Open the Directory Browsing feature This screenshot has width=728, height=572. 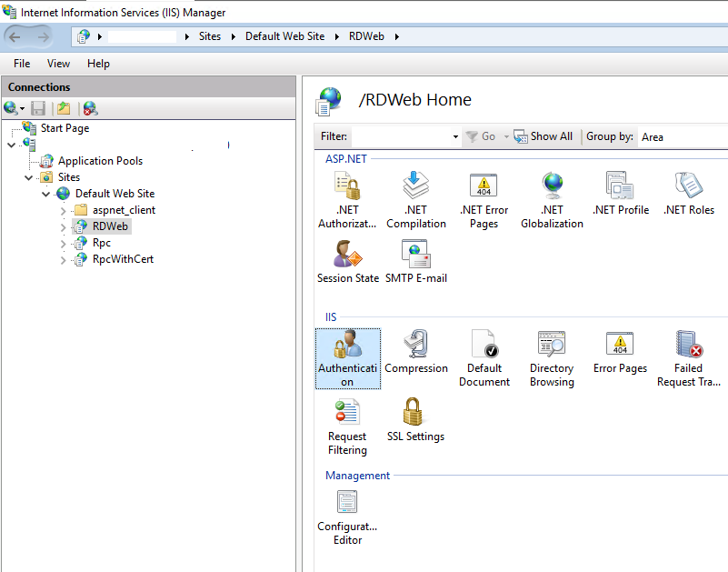point(552,358)
